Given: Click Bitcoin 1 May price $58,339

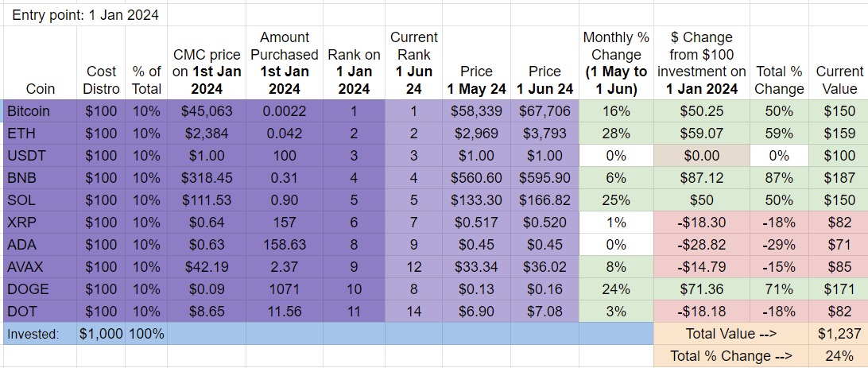Looking at the screenshot, I should pyautogui.click(x=477, y=111).
